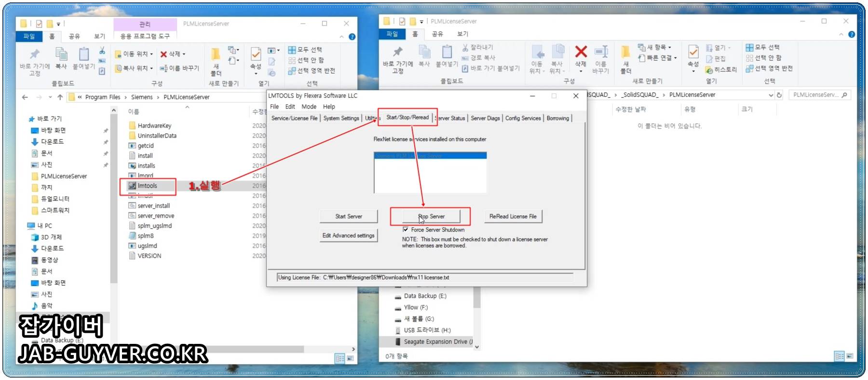Open Edit Advanced settings in LMTOOLS
The image size is (868, 380).
coord(348,236)
